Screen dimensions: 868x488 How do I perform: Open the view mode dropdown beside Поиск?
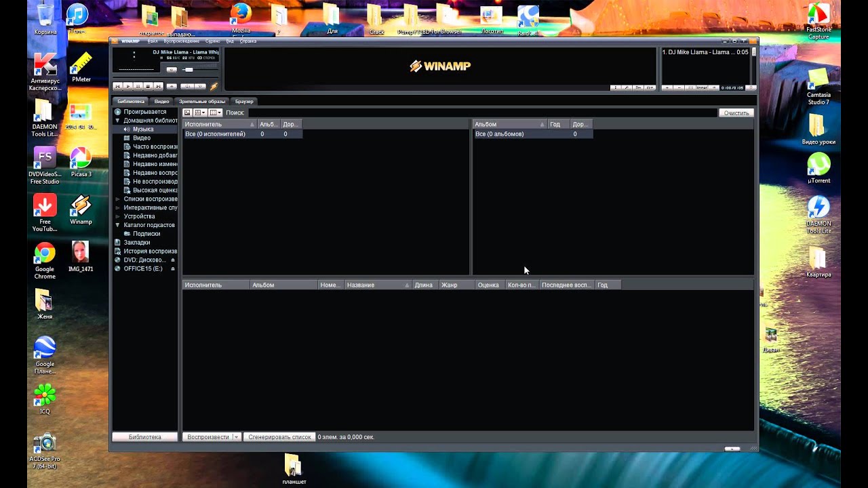201,113
